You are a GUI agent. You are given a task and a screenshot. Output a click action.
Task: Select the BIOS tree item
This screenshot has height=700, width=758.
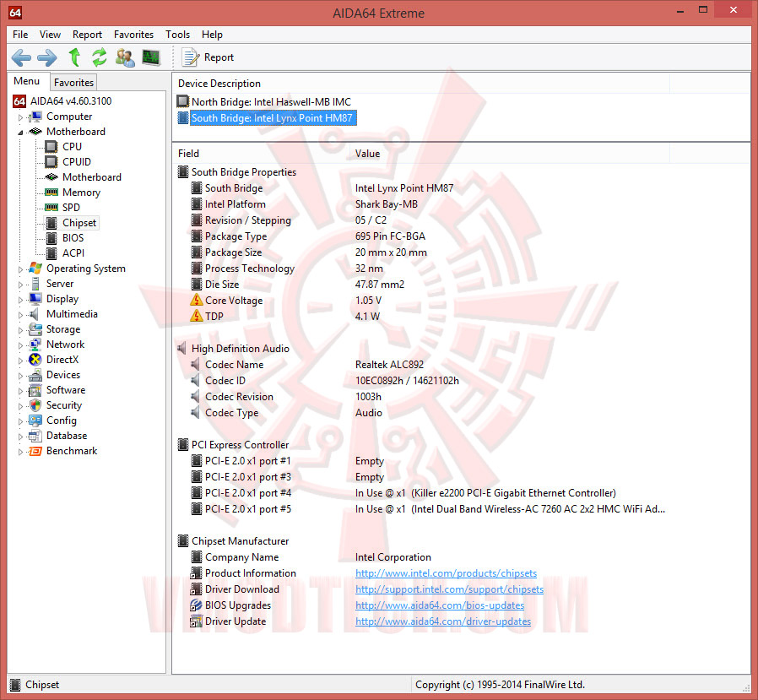coord(73,238)
